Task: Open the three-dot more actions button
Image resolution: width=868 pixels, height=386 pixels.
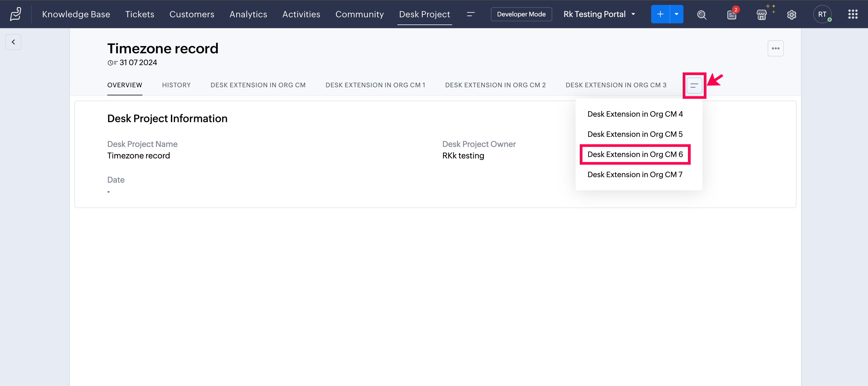Action: pos(775,48)
